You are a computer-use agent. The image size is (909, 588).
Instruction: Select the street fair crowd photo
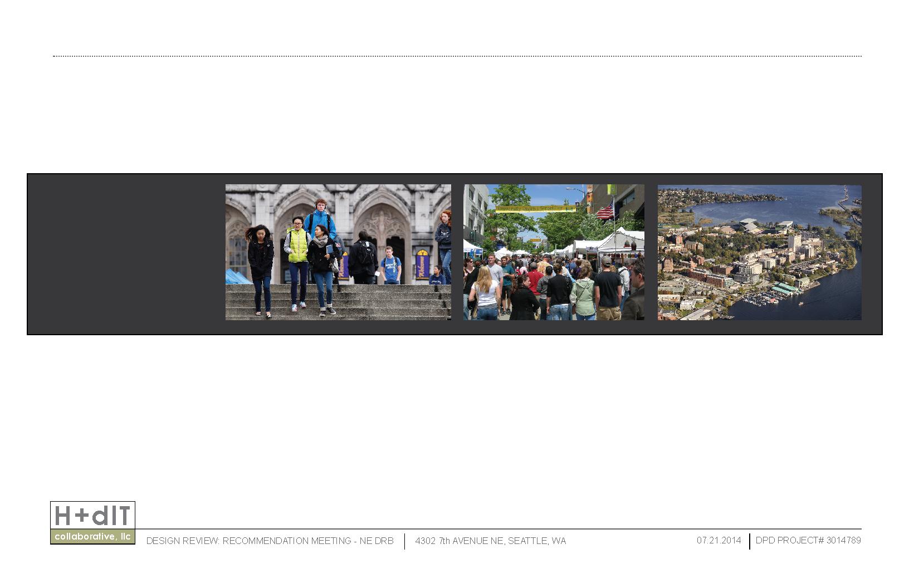coord(554,252)
